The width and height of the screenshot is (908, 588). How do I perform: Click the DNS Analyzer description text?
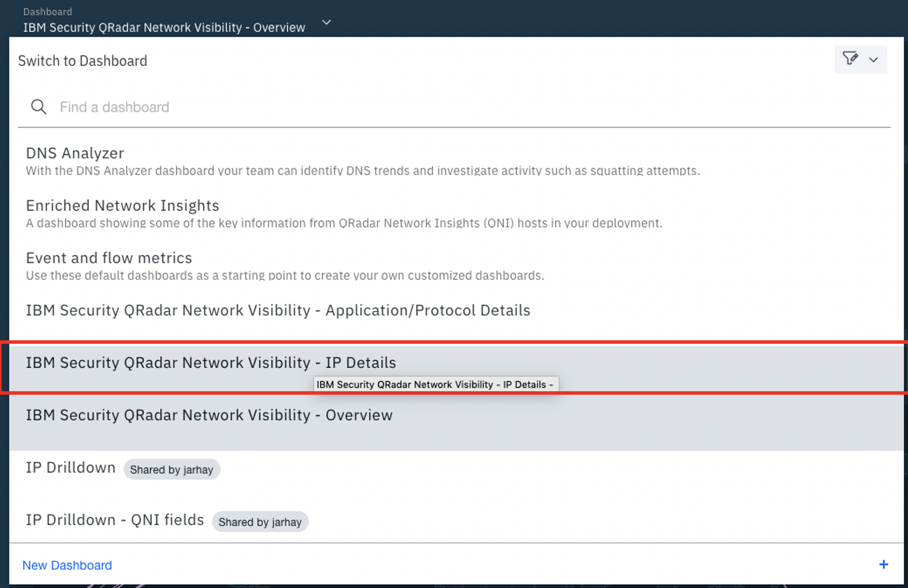(x=363, y=171)
